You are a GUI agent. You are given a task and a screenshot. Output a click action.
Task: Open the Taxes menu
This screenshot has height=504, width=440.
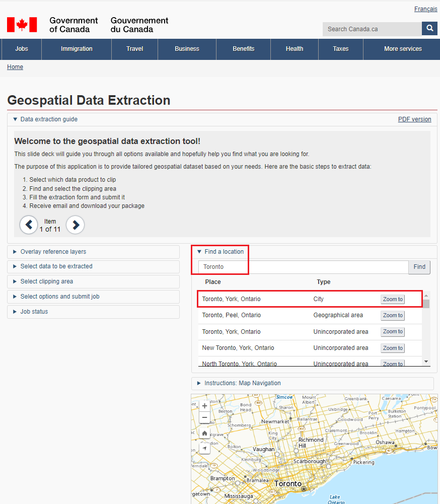pyautogui.click(x=341, y=49)
